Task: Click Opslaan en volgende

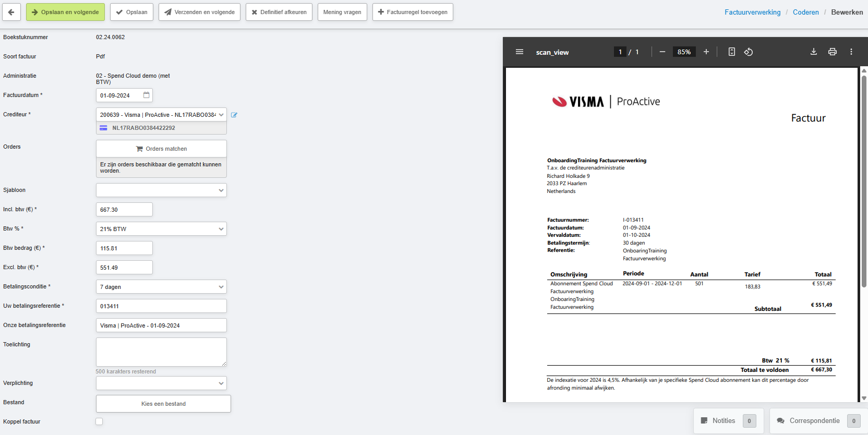Action: pyautogui.click(x=65, y=12)
